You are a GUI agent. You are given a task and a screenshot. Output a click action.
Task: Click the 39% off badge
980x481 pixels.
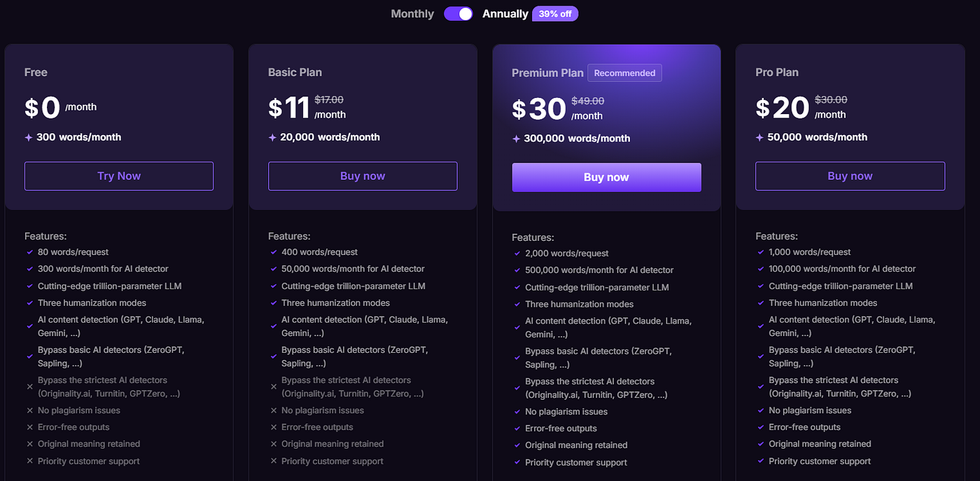pos(555,14)
